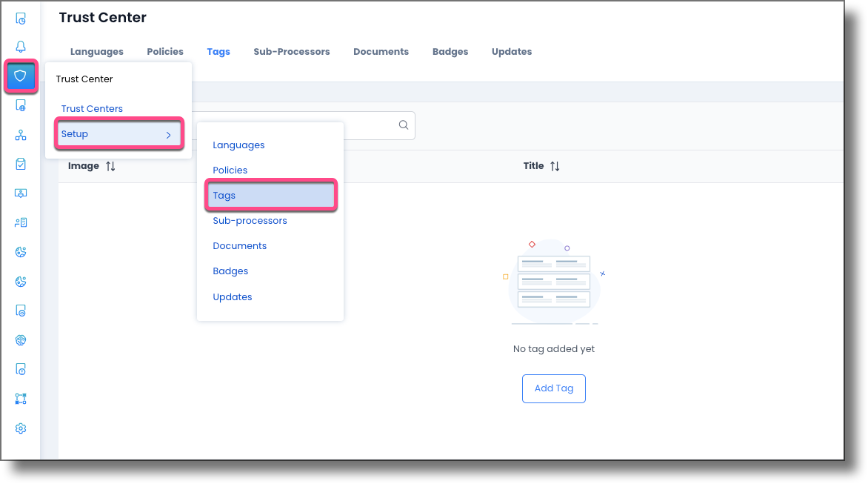Select the Policies tab
This screenshot has height=484, width=868.
click(164, 51)
